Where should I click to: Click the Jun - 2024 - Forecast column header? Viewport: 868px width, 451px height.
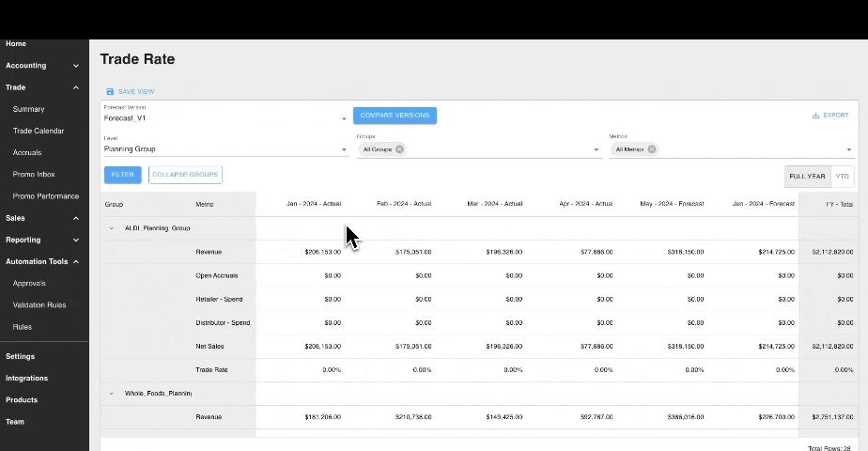click(x=764, y=204)
